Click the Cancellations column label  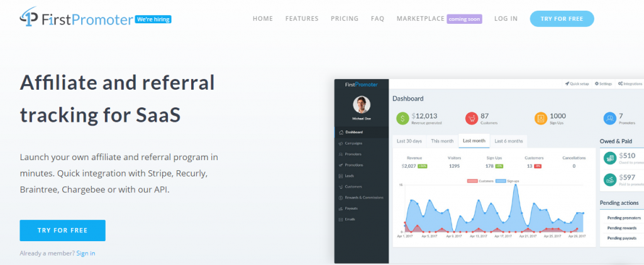point(574,158)
